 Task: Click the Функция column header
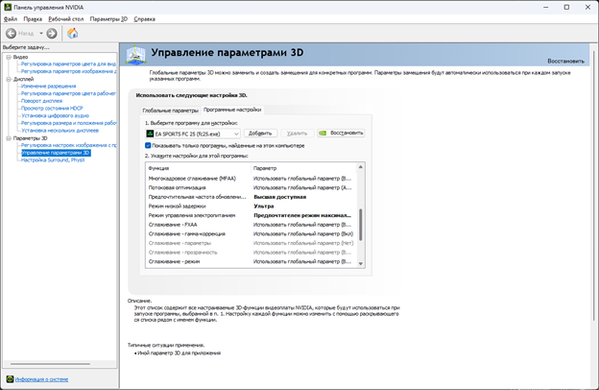pos(159,168)
